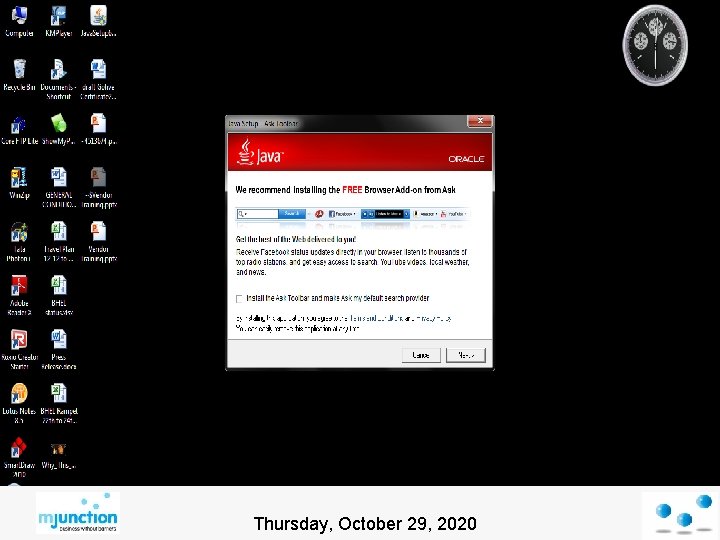Launch the SmartDraw desktop shortcut
This screenshot has width=720, height=540.
(x=19, y=457)
